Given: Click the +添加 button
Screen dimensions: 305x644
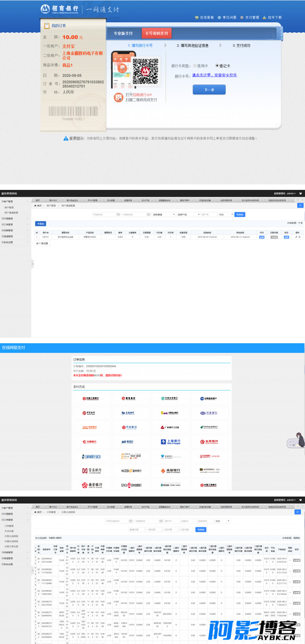Looking at the screenshot, I should click(40, 224).
